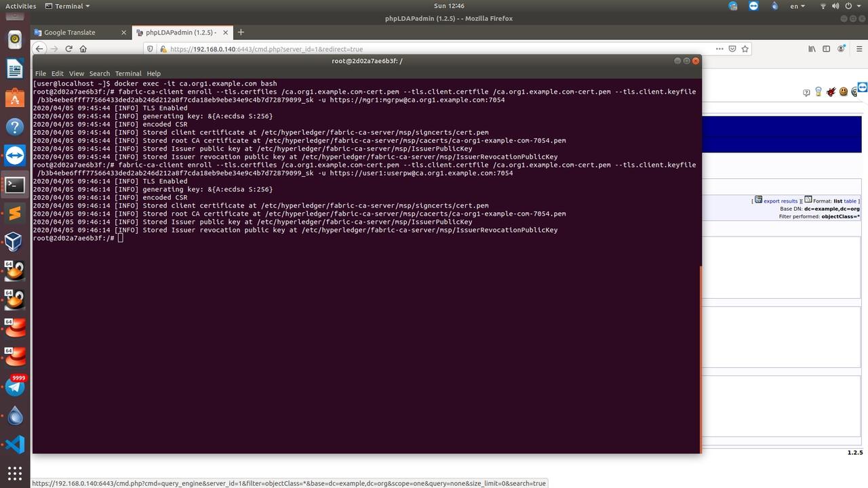Screen dimensions: 868x488
Task: Open the terminal File menu
Action: point(41,73)
